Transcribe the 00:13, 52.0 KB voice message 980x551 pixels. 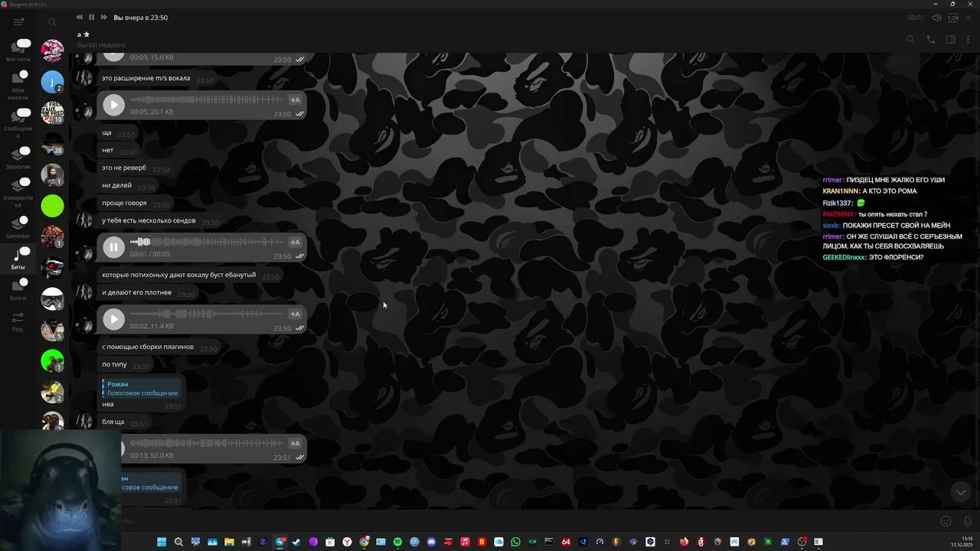295,443
